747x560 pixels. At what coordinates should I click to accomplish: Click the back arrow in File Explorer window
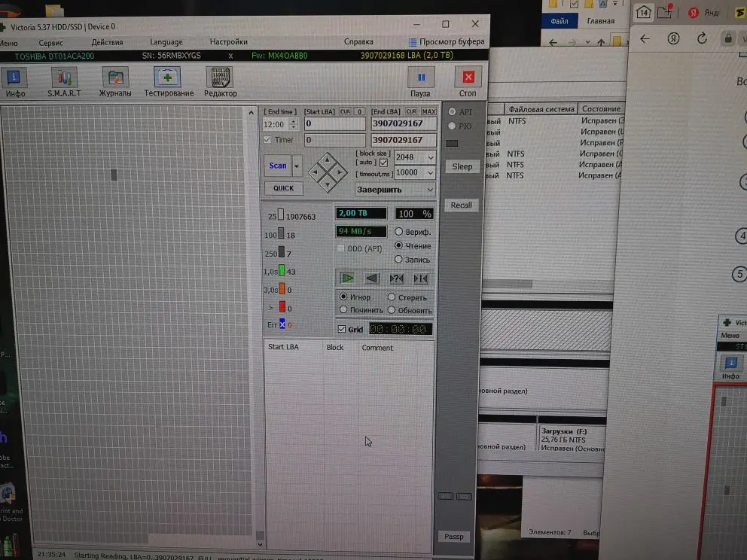(x=553, y=42)
